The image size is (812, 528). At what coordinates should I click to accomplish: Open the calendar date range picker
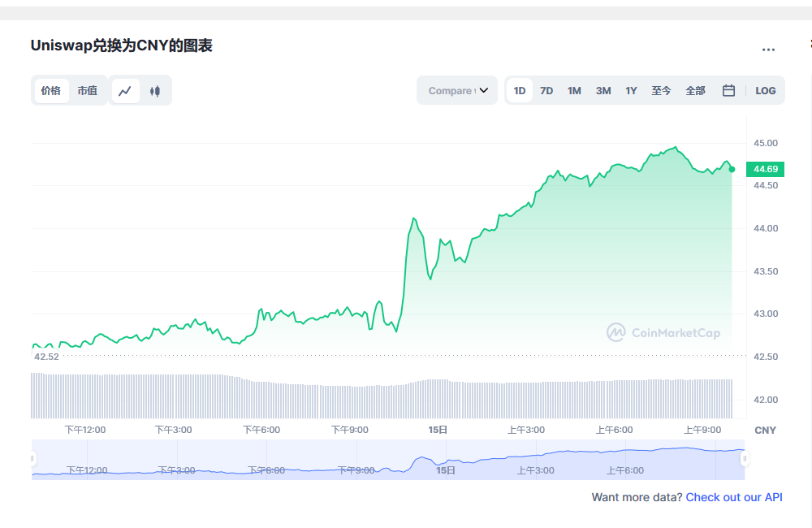tap(728, 91)
